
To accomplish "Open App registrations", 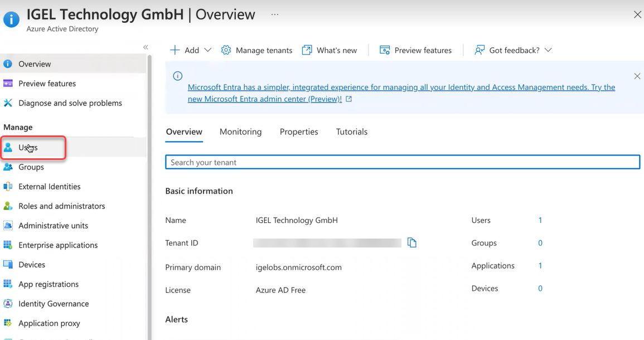I will [47, 284].
